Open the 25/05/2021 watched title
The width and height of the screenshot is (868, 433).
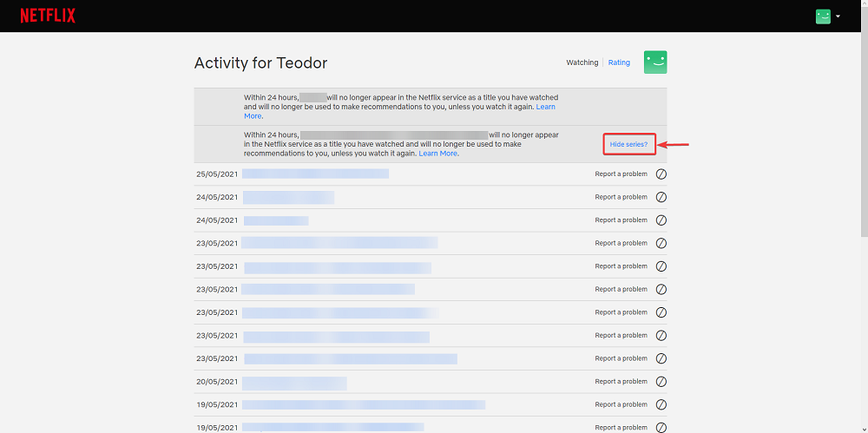315,174
